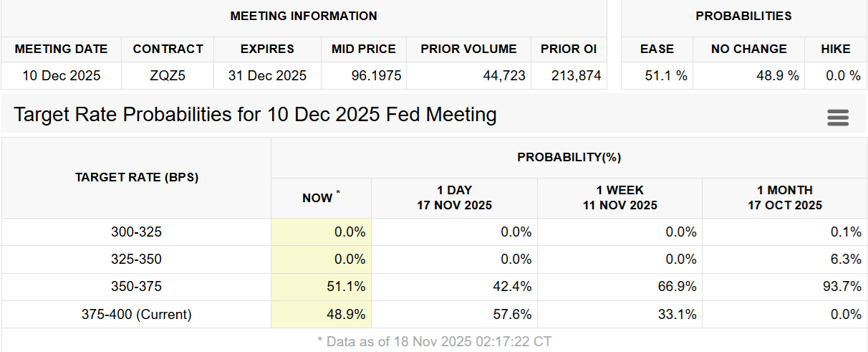Screen dimensions: 868x352
Task: Click the 96.1975 mid price value
Action: (376, 75)
